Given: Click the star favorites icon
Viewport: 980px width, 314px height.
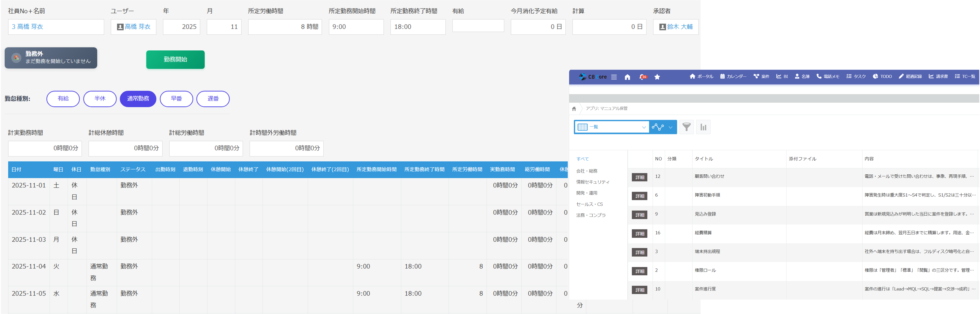Looking at the screenshot, I should pyautogui.click(x=657, y=77).
